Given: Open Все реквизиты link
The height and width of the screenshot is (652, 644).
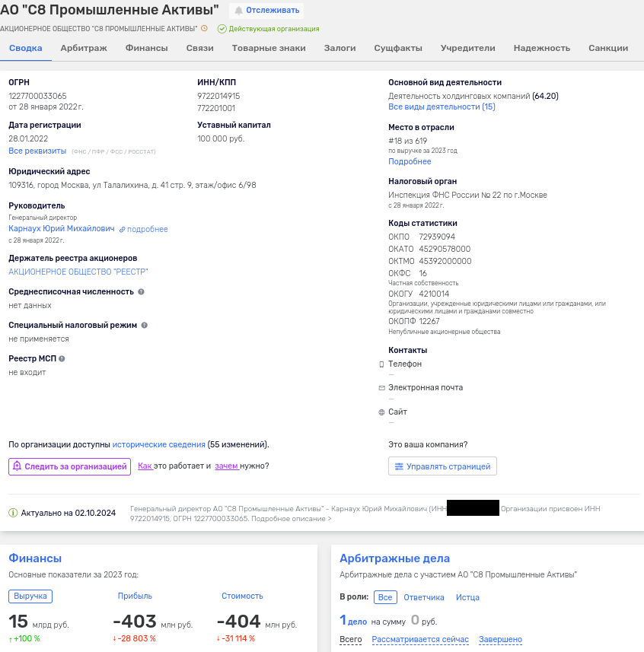Looking at the screenshot, I should (x=37, y=151).
